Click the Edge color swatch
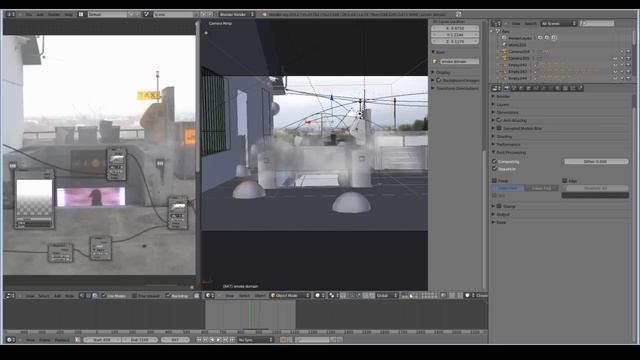Screen dimensions: 640x360 pos(595,196)
